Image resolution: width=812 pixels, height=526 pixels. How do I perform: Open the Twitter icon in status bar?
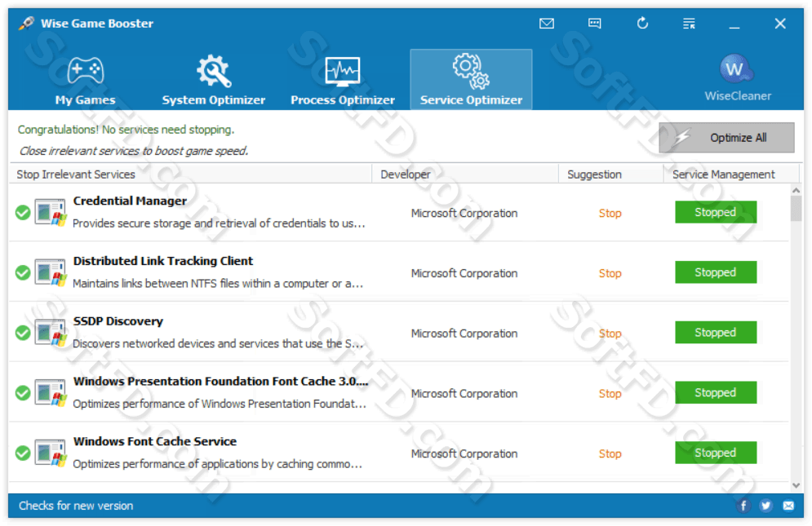[x=766, y=506]
